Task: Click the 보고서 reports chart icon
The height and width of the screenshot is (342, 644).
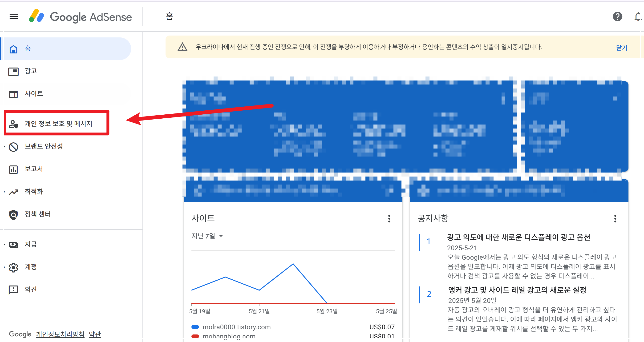Action: (x=13, y=169)
